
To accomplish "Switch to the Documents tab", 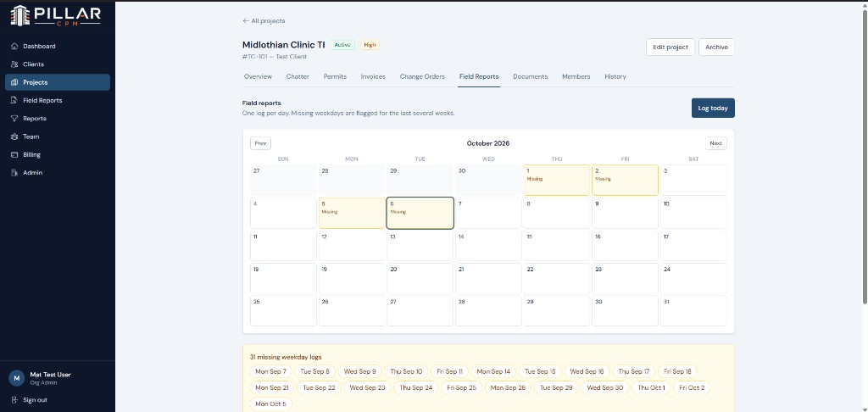I will pyautogui.click(x=531, y=76).
